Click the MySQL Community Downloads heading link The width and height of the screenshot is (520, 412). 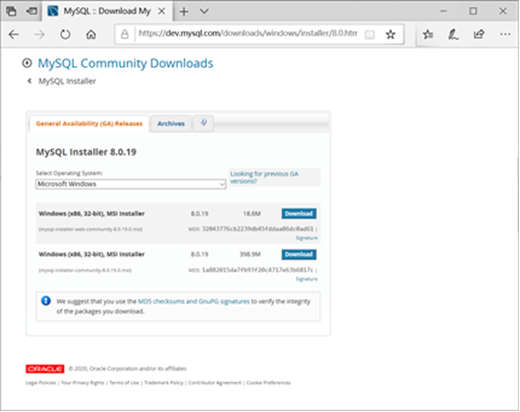(x=125, y=63)
